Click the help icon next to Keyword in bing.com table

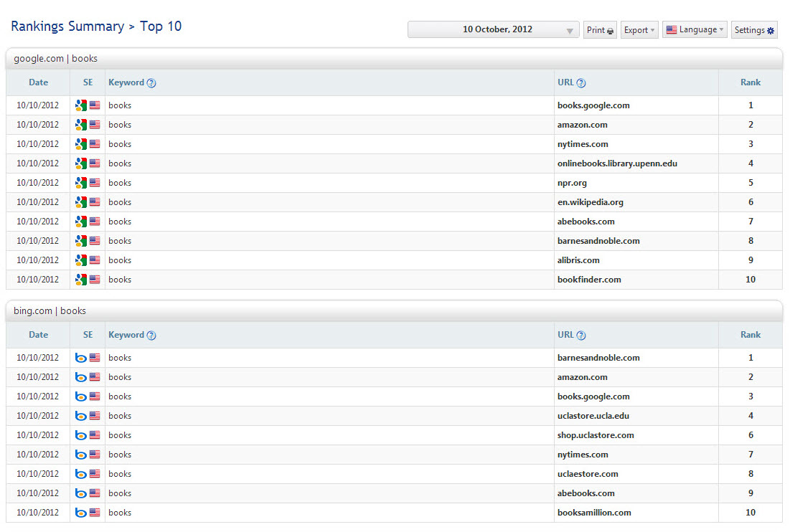click(x=151, y=336)
